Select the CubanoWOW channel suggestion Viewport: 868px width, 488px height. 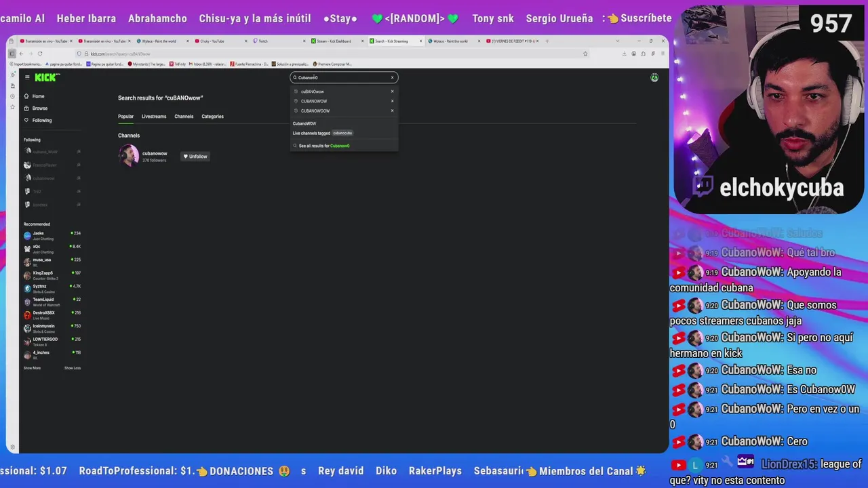click(x=304, y=123)
